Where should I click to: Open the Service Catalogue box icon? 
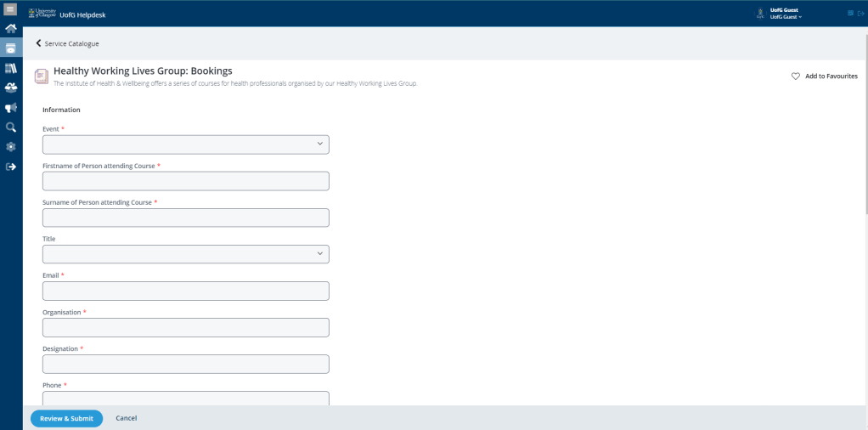[11, 48]
